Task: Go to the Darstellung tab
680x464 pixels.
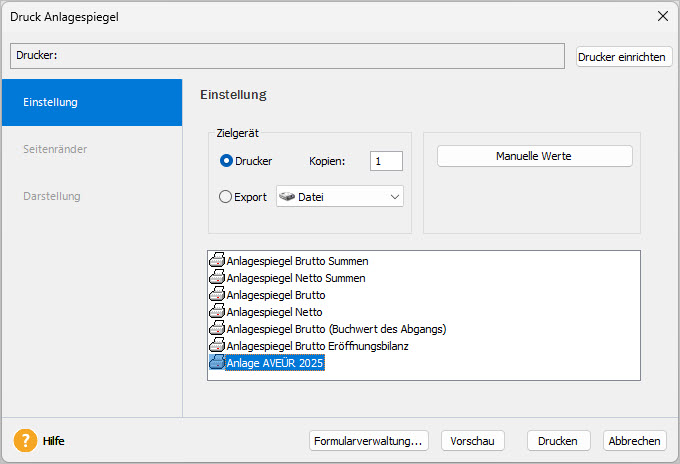Action: [92, 196]
